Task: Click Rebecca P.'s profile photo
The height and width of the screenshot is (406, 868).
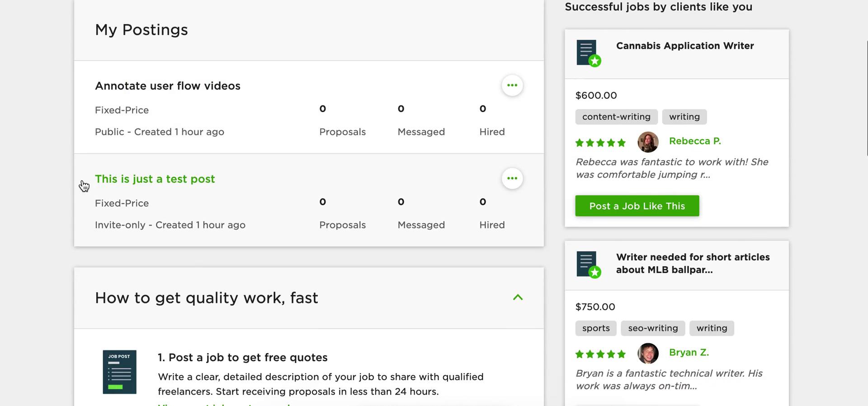Action: (x=648, y=142)
